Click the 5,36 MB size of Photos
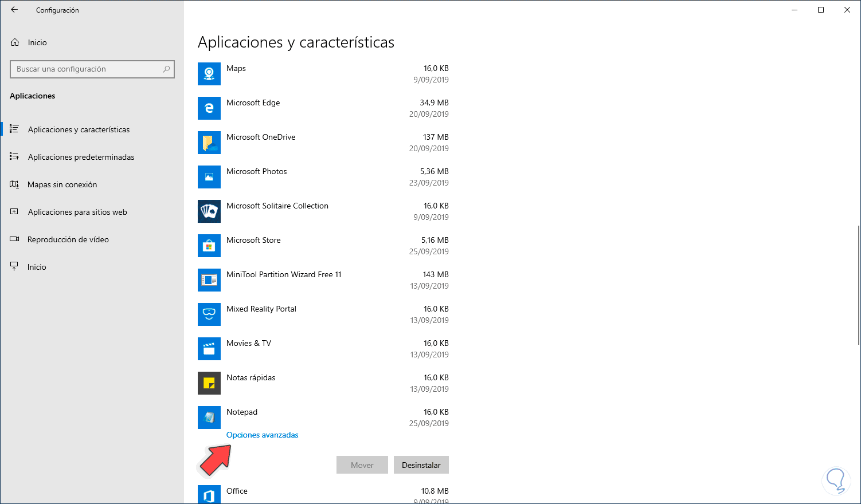 (x=435, y=172)
